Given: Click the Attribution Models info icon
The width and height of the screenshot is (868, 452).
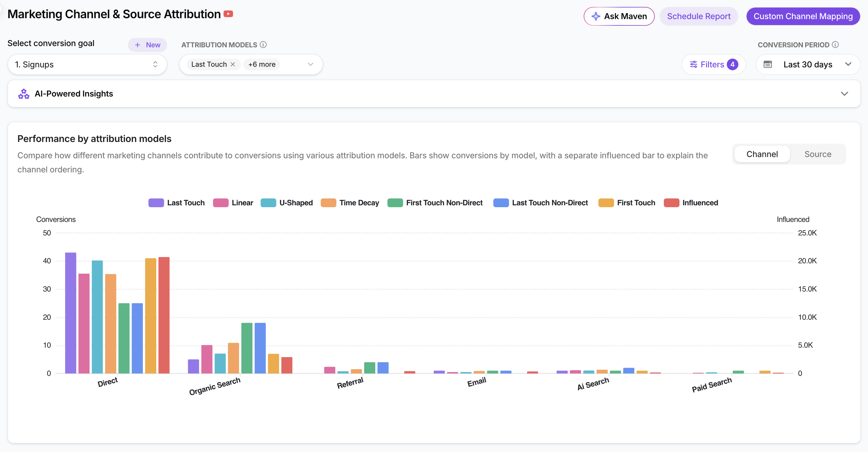Looking at the screenshot, I should point(263,45).
